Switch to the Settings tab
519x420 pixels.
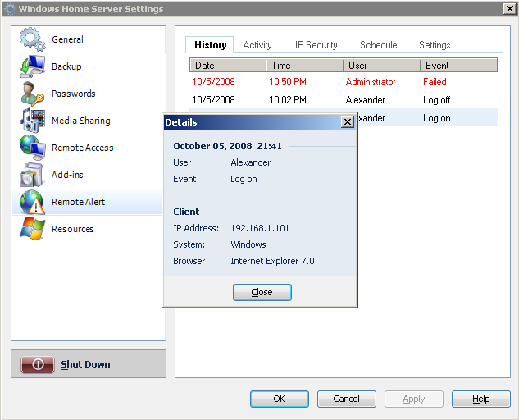click(x=435, y=45)
